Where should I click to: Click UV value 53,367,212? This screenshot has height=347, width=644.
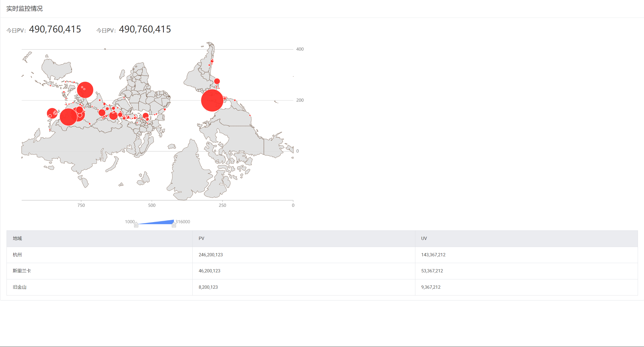(432, 271)
